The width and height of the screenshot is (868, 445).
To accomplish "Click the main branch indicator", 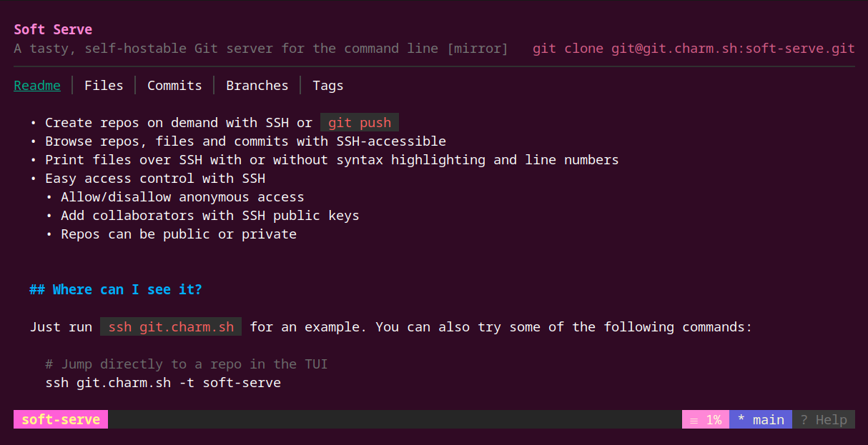I will point(760,420).
